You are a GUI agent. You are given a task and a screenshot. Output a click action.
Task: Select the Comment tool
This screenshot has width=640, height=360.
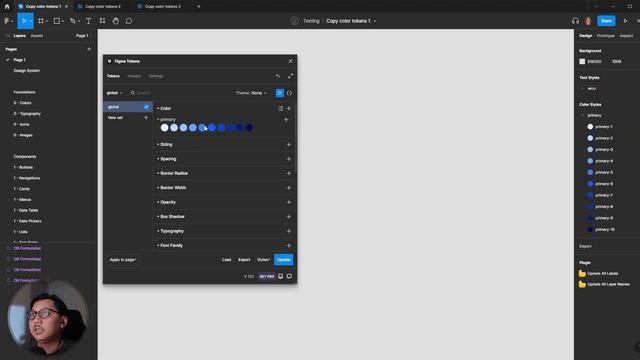coord(129,21)
